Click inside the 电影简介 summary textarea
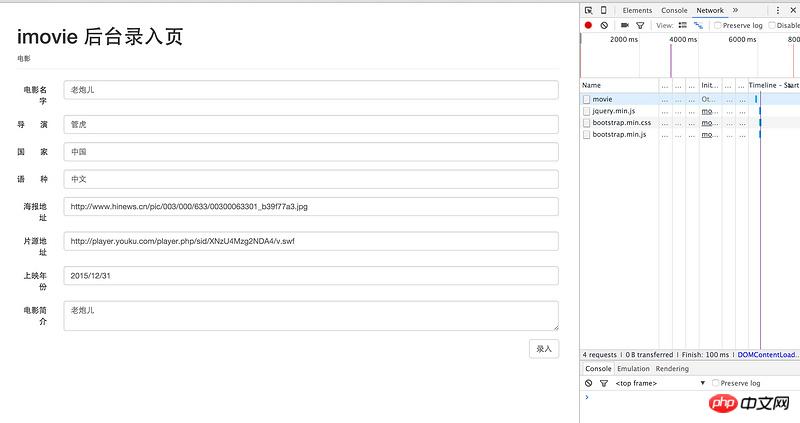This screenshot has width=800, height=423. click(311, 315)
